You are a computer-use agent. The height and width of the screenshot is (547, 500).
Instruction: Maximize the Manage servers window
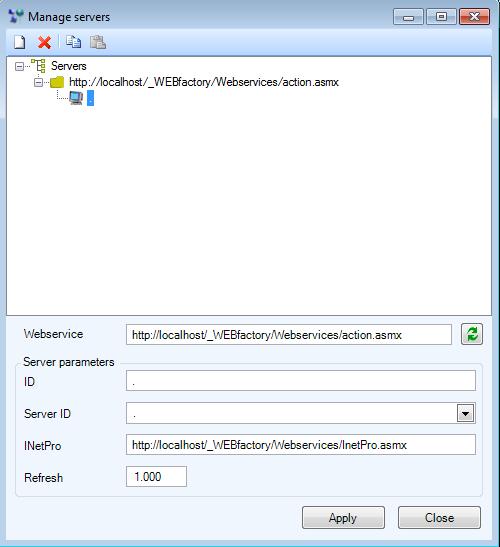click(441, 16)
